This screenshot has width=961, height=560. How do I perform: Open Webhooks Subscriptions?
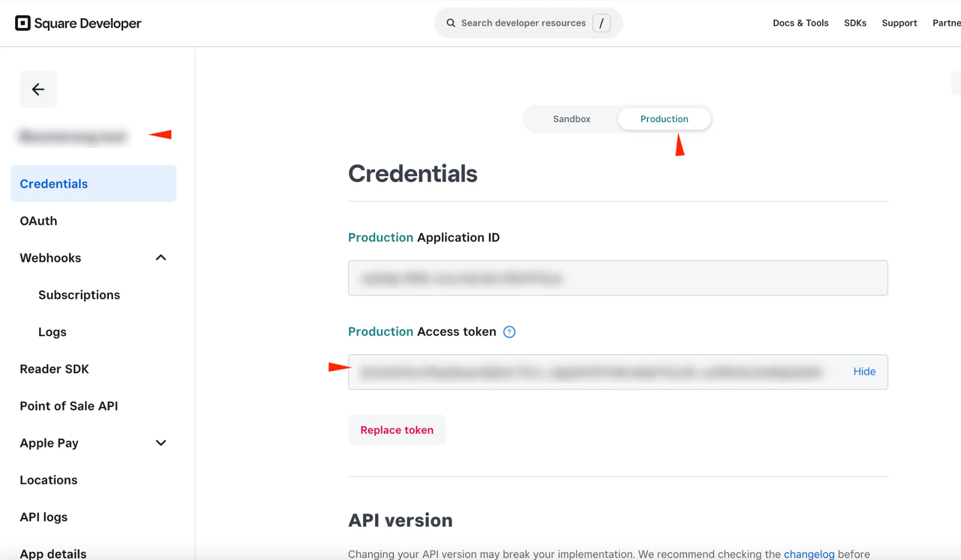coord(79,295)
